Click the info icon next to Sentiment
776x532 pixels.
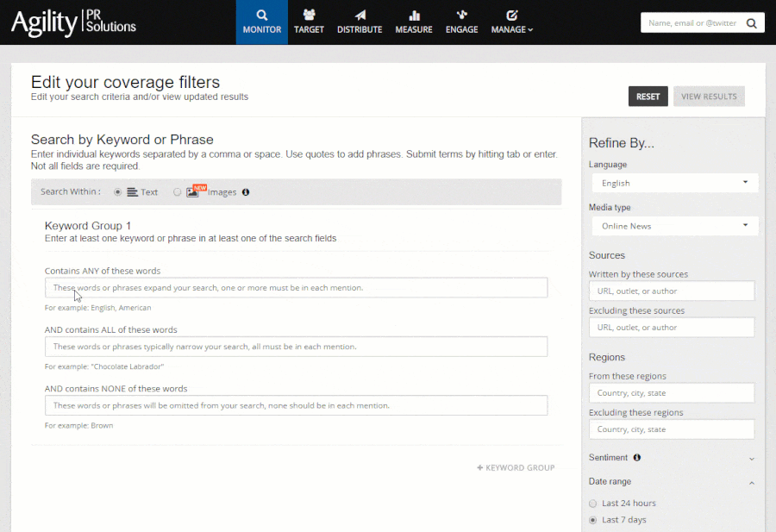637,458
